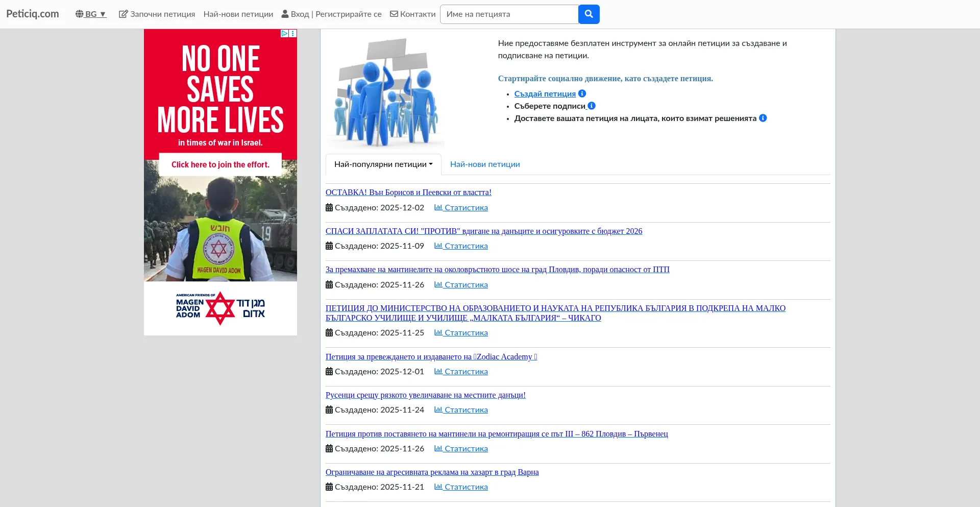Go to Peticiq.com home logo
Screen dimensions: 980x507
[x=33, y=14]
